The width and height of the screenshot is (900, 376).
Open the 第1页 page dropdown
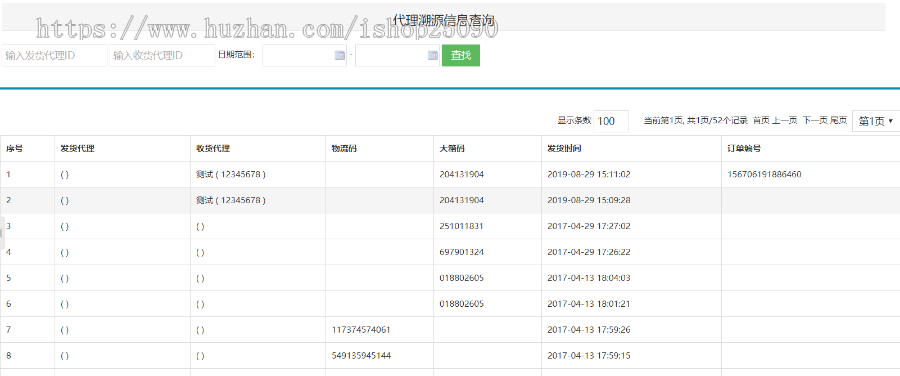click(876, 121)
